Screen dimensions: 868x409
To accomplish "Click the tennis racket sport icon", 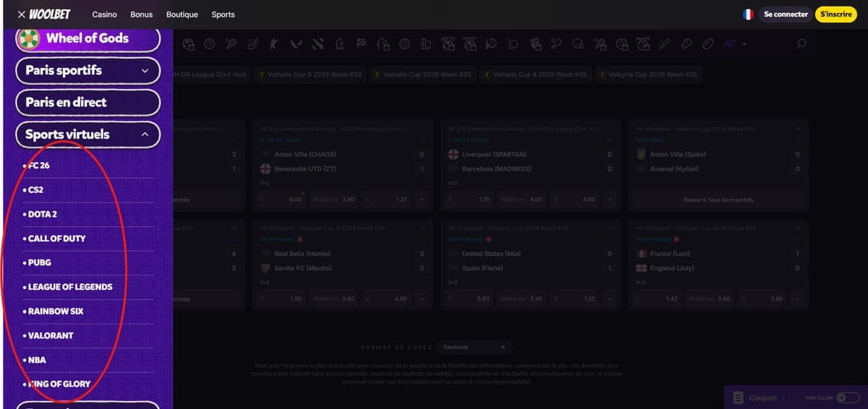I will [231, 44].
